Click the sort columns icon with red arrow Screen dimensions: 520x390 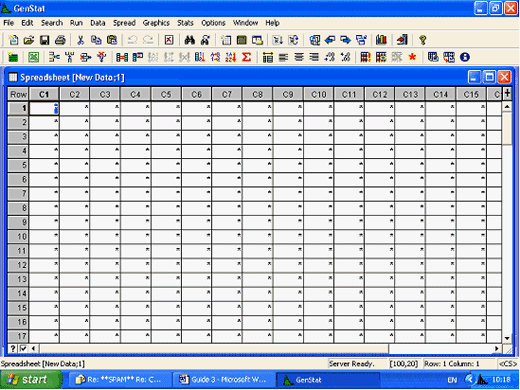pyautogui.click(x=200, y=57)
